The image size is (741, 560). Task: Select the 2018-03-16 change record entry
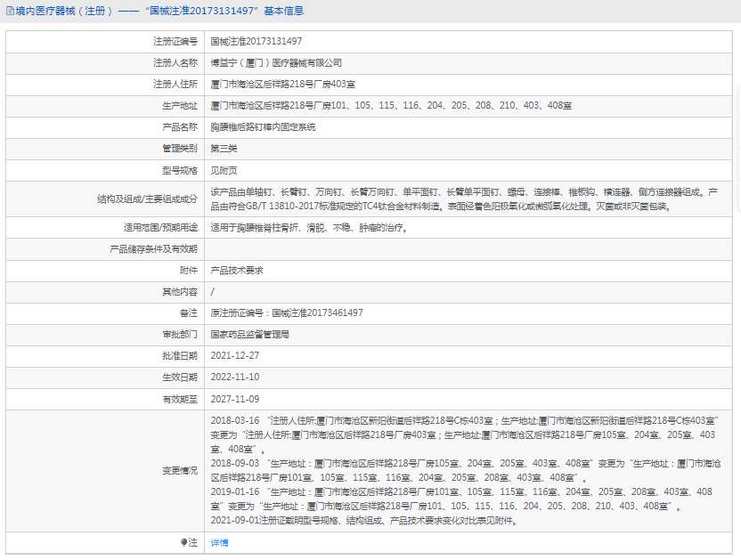point(465,434)
